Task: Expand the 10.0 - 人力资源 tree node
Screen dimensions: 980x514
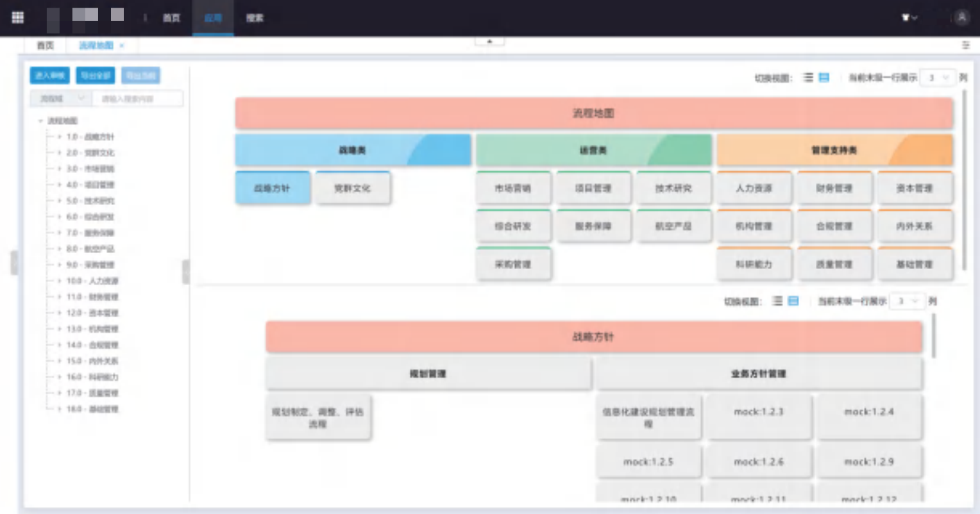Action: tap(60, 281)
